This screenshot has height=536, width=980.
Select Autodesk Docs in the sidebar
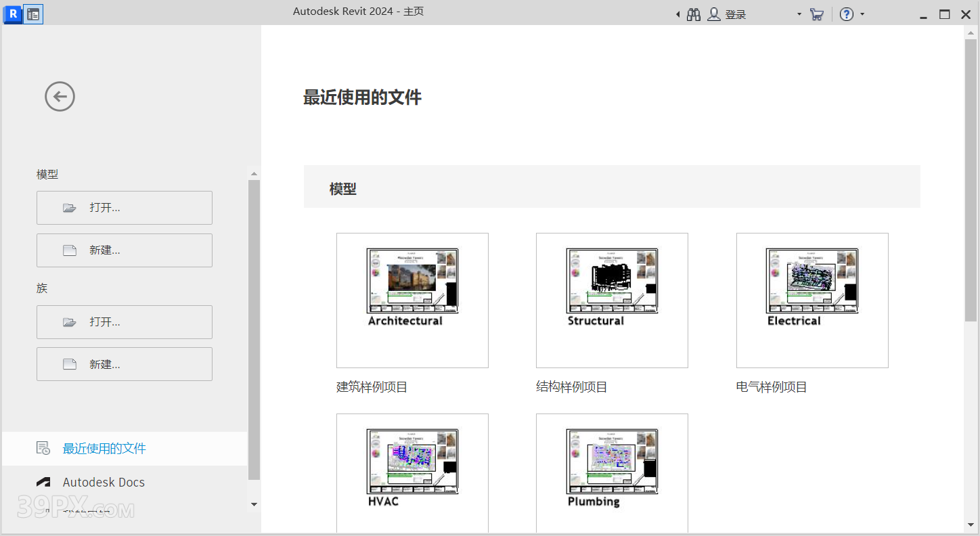125,483
